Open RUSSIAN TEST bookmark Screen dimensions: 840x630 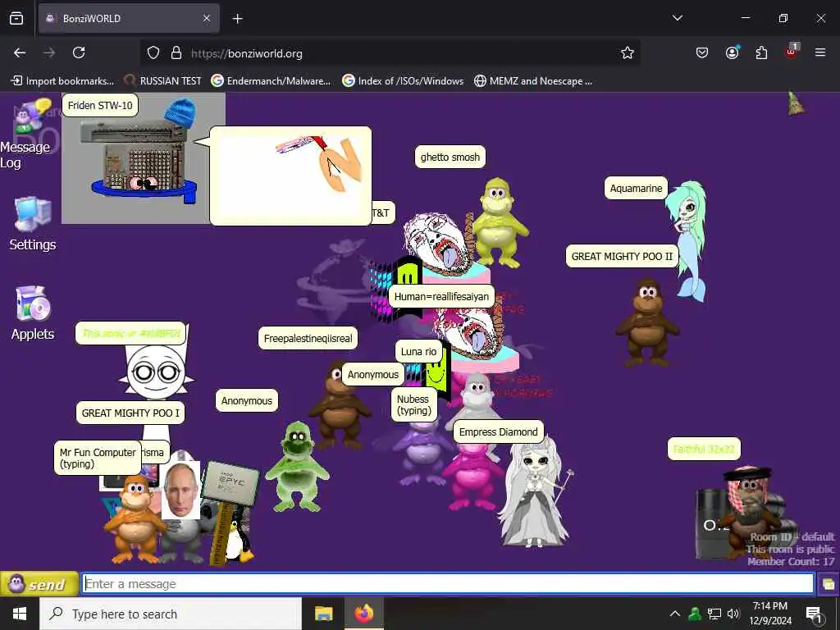[163, 81]
